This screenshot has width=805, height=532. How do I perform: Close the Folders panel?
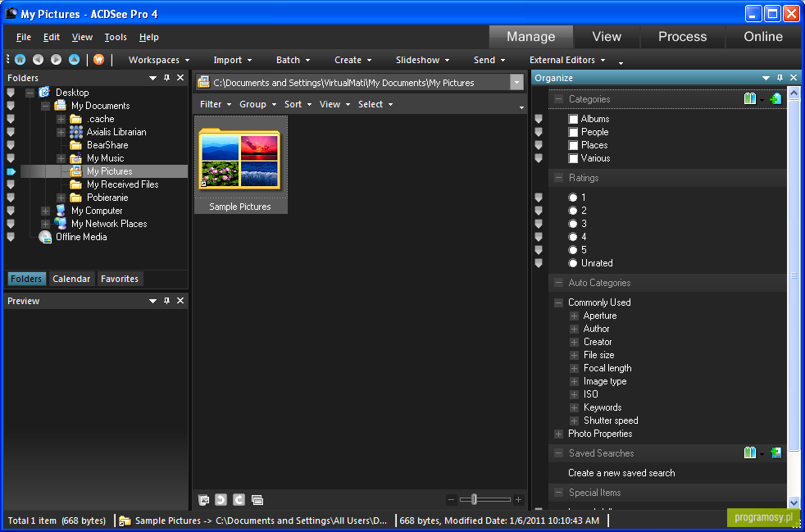[180, 78]
